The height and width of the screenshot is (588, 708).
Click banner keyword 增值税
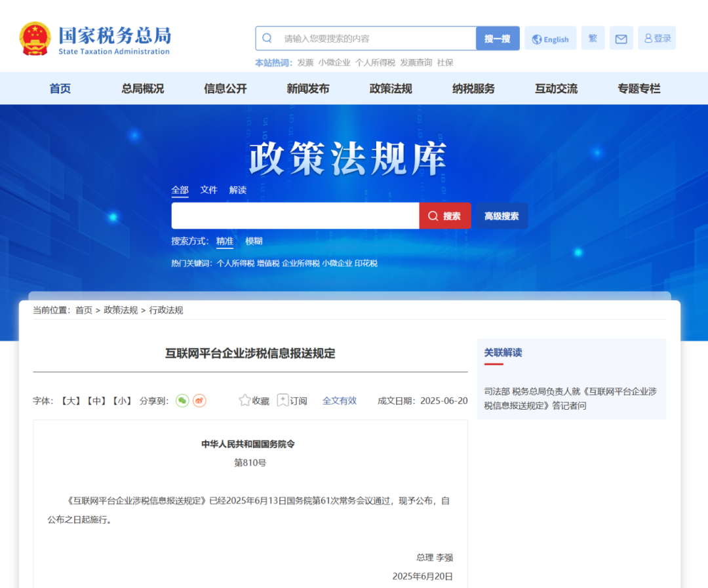pos(268,264)
